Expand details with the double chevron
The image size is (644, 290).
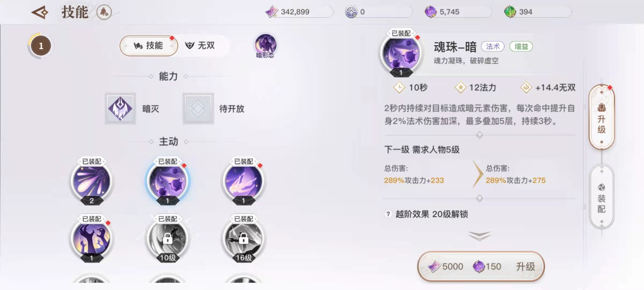coord(480,236)
